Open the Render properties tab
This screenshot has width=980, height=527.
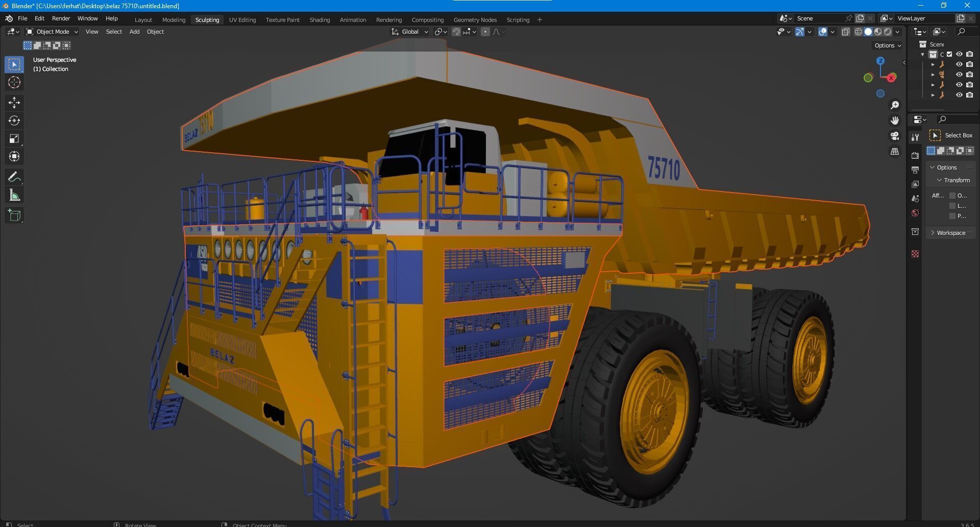point(915,155)
